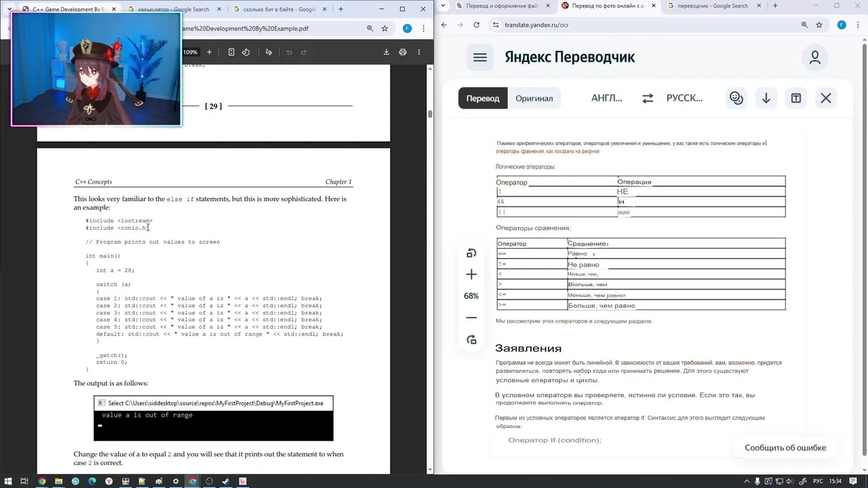868x488 pixels.
Task: Open Settings gear on the taskbar
Action: click(x=176, y=481)
